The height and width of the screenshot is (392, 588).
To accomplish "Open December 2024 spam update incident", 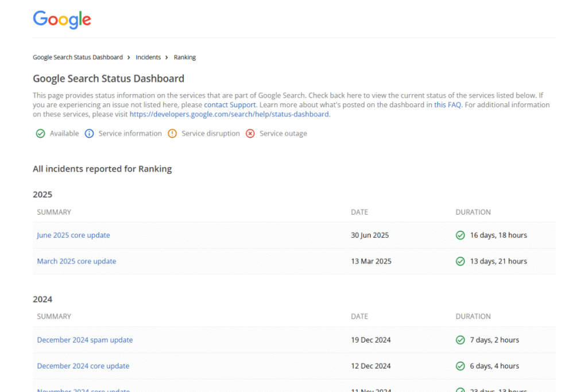I will coord(85,340).
